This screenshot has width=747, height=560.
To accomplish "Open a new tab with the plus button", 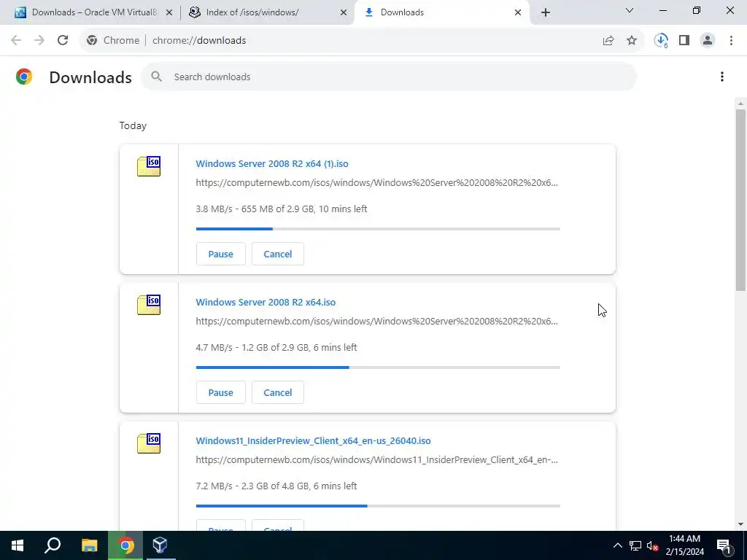I will click(x=546, y=12).
